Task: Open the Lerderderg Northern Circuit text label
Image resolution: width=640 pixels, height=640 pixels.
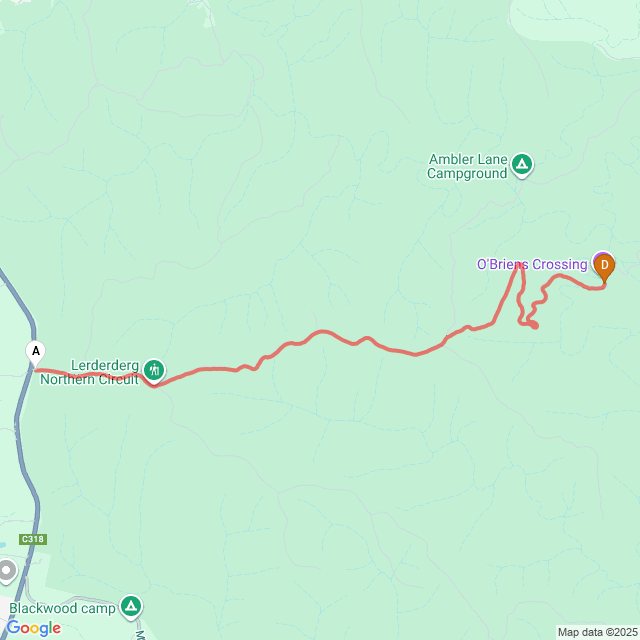Action: tap(89, 372)
